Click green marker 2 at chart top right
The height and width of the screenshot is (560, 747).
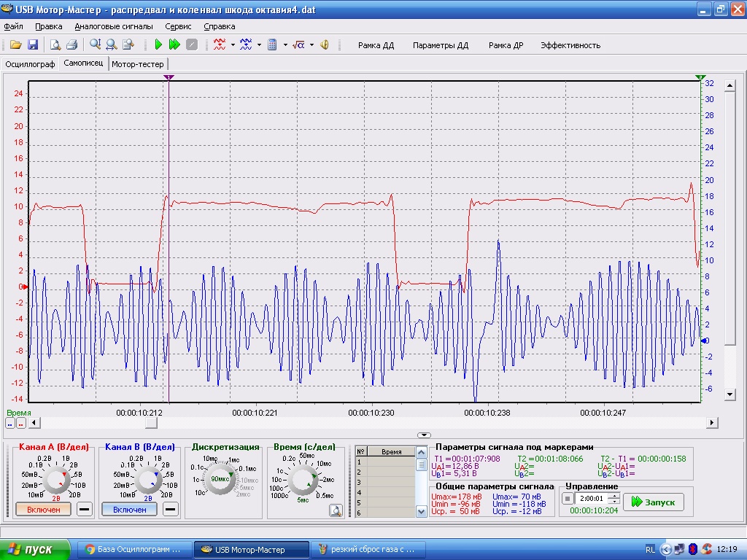700,77
